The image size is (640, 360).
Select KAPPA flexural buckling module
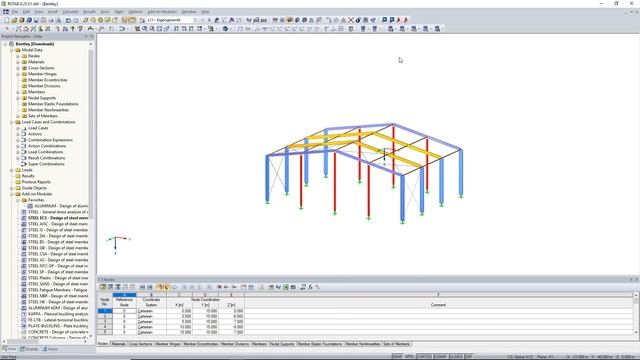click(58, 314)
